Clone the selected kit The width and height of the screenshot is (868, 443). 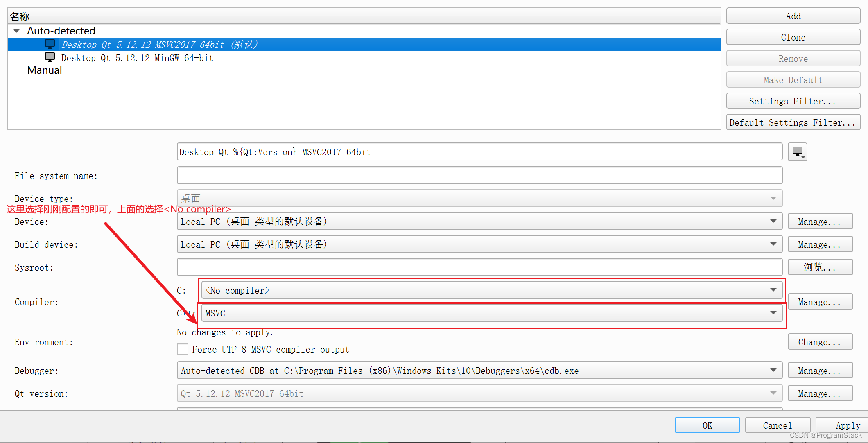point(793,37)
